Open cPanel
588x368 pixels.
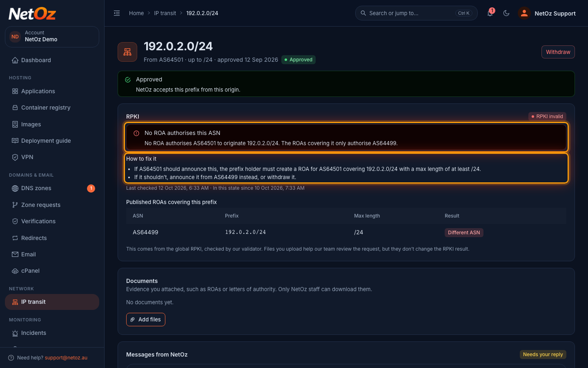click(x=52, y=271)
